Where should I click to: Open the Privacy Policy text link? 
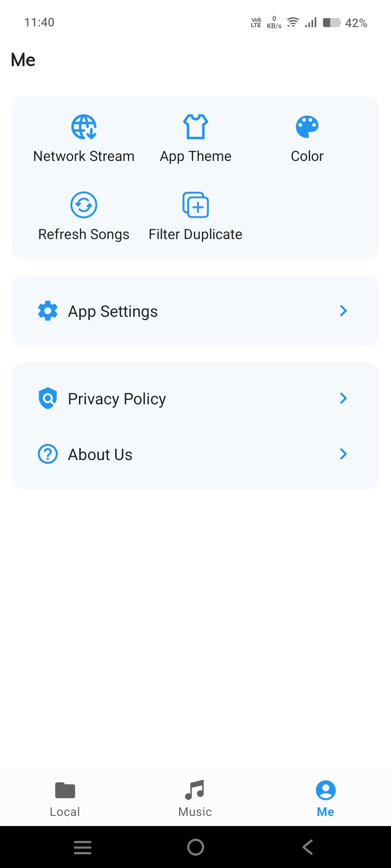pyautogui.click(x=117, y=399)
